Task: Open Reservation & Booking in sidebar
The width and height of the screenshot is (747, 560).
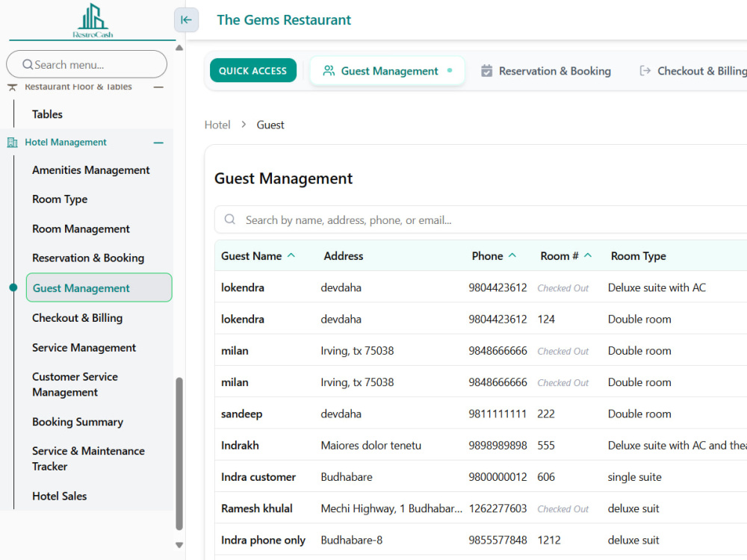Action: click(88, 258)
